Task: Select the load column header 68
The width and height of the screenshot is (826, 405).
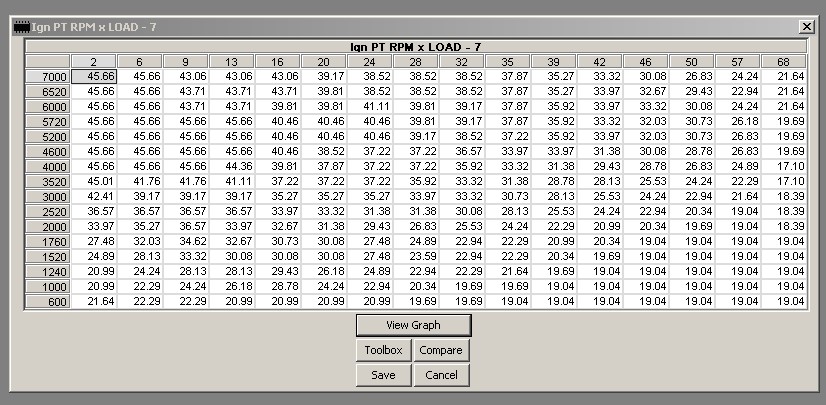Action: pos(783,62)
